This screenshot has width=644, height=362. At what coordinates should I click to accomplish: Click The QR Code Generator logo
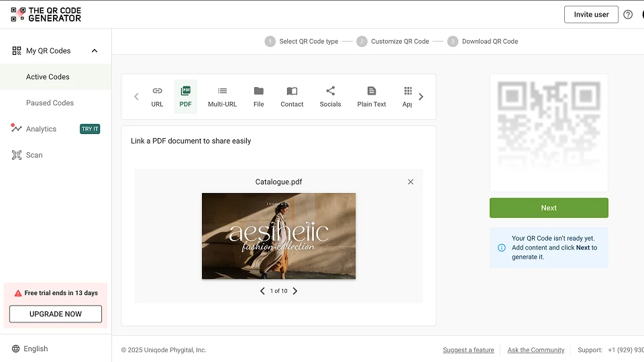(46, 14)
